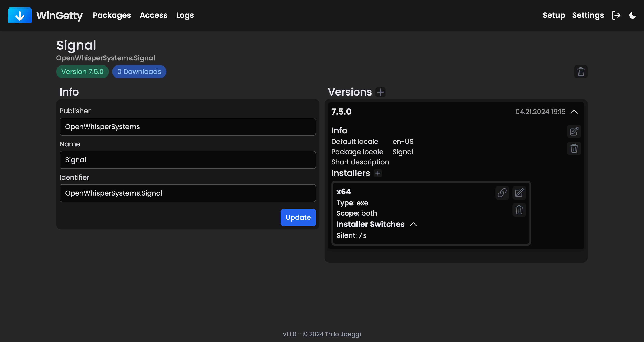Collapse the Installer Switches section
This screenshot has width=644, height=342.
click(x=414, y=224)
